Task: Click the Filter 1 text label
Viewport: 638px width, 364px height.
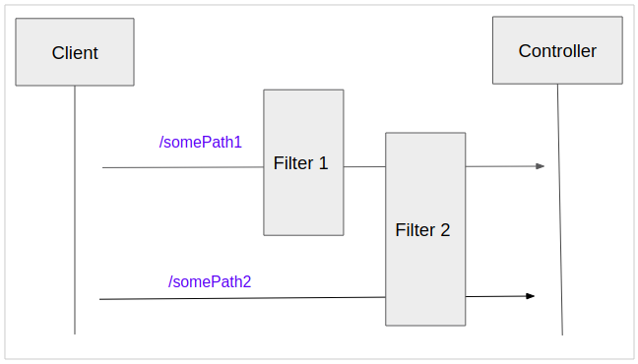Action: tap(300, 163)
